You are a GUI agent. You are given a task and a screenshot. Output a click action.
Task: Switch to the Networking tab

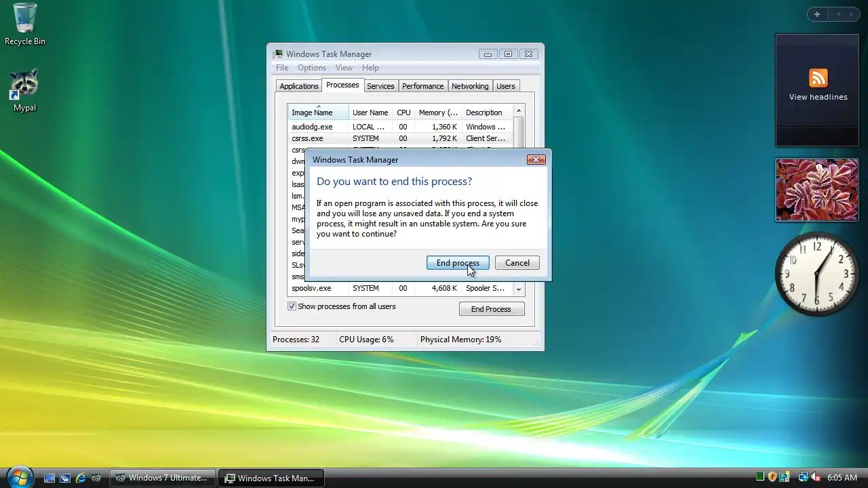point(470,86)
